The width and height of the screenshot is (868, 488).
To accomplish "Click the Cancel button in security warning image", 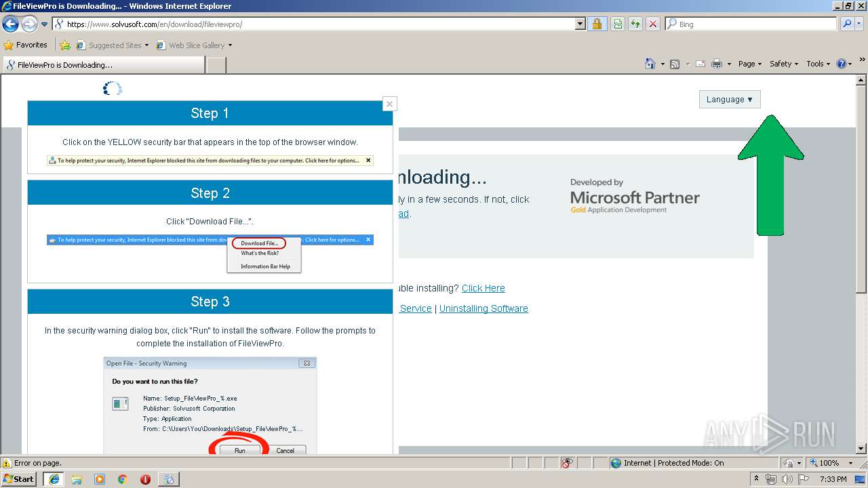I will pyautogui.click(x=285, y=450).
